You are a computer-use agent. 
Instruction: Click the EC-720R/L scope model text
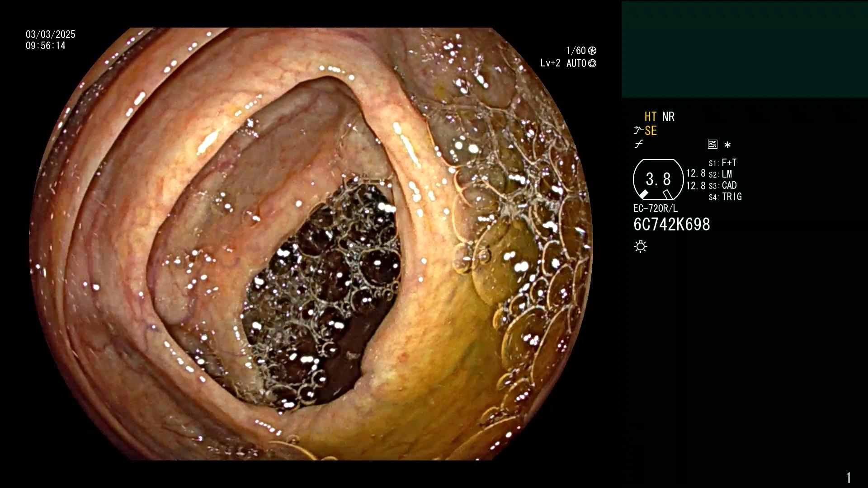[x=656, y=208]
